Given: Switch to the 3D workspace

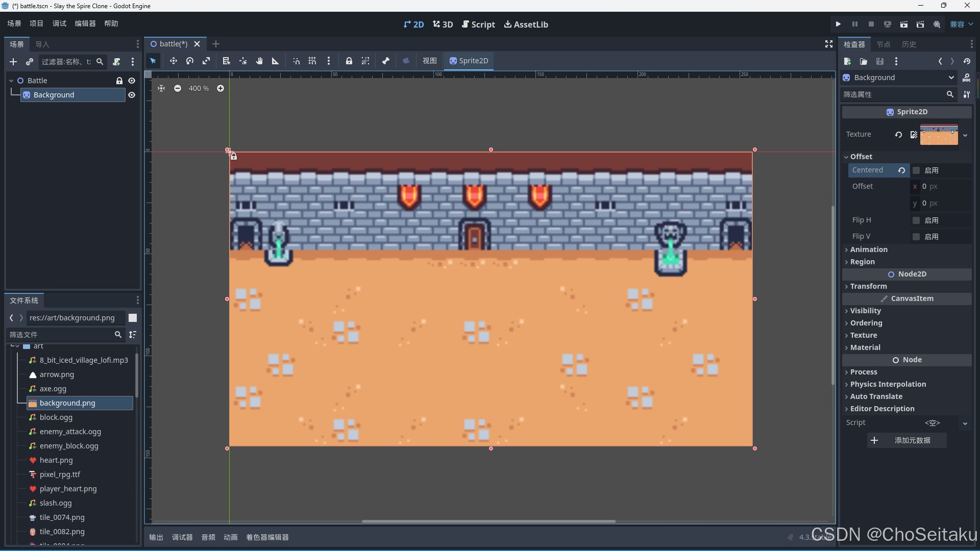Looking at the screenshot, I should pyautogui.click(x=443, y=24).
